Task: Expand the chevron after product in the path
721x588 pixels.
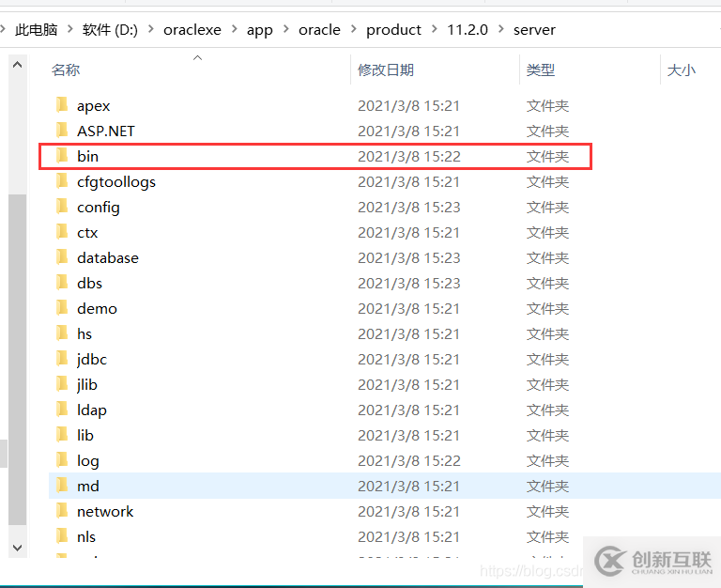Action: [435, 29]
